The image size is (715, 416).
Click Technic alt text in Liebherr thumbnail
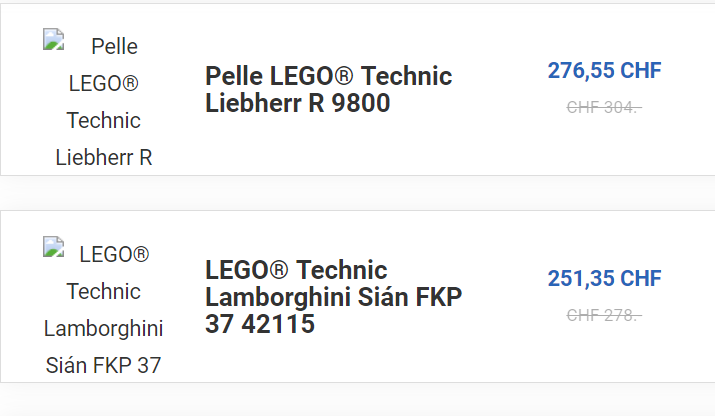(104, 120)
